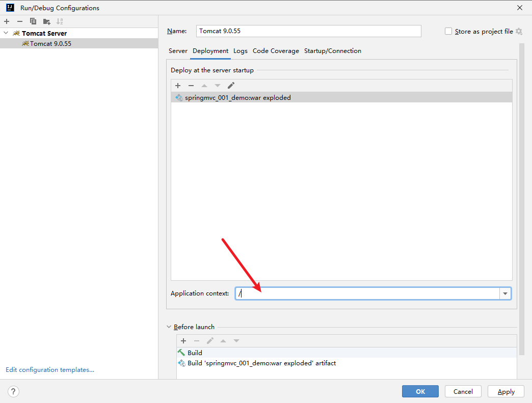Image resolution: width=532 pixels, height=403 pixels.
Task: Switch to the Logs tab
Action: pos(240,51)
